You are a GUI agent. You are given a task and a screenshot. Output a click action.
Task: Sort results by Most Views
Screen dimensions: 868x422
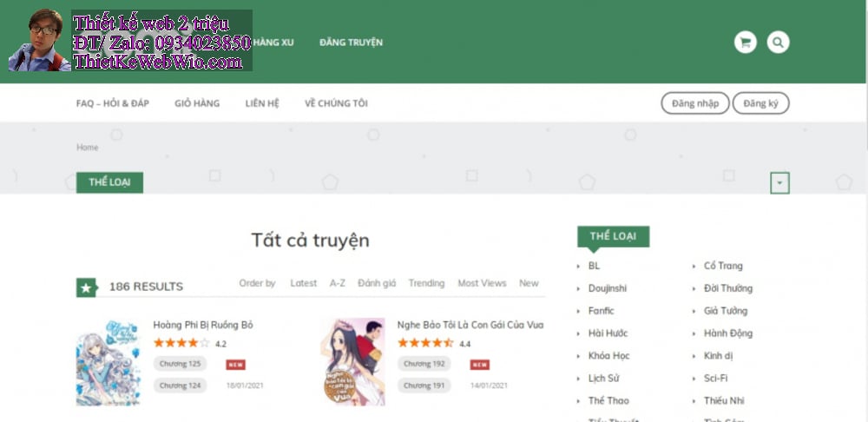tap(482, 283)
